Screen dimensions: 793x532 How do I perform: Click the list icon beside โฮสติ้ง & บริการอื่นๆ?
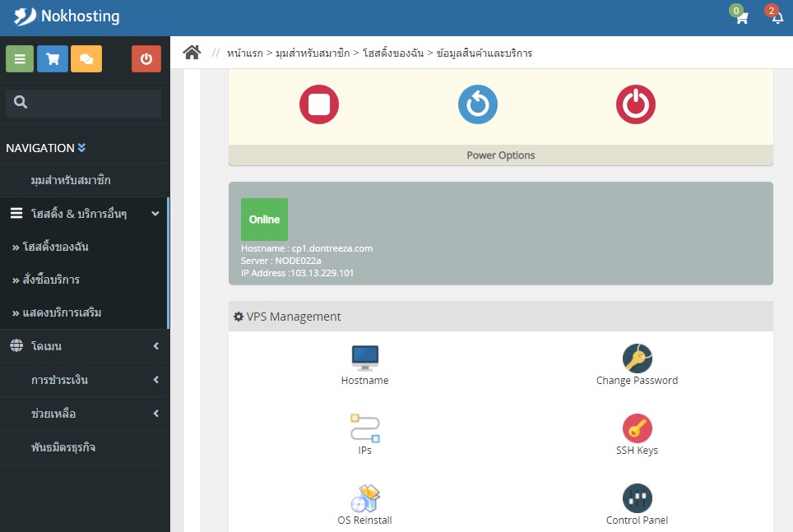point(16,214)
